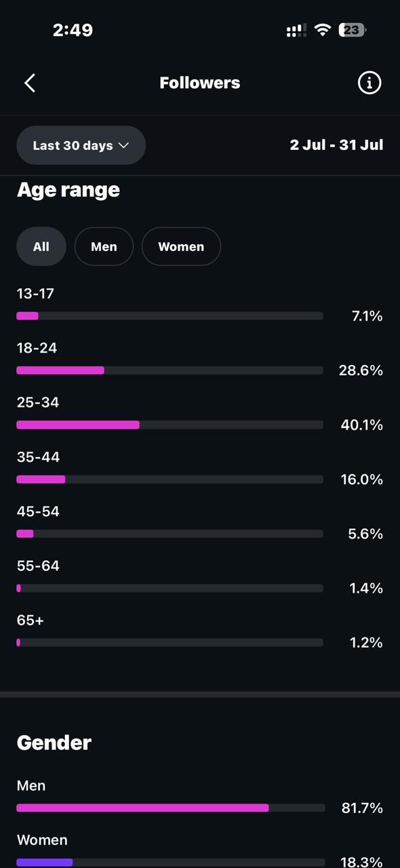Tap the cellular signal bars icon
Viewport: 400px width, 868px height.
click(297, 31)
